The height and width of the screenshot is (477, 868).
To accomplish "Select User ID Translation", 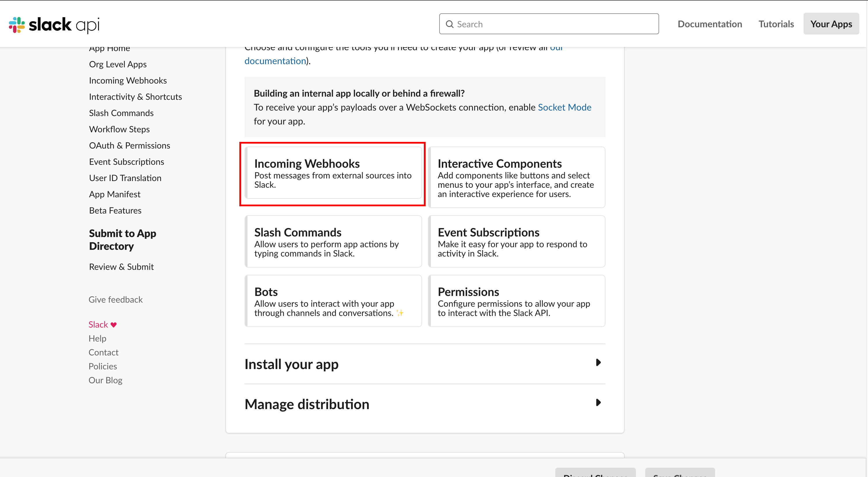I will pos(125,178).
